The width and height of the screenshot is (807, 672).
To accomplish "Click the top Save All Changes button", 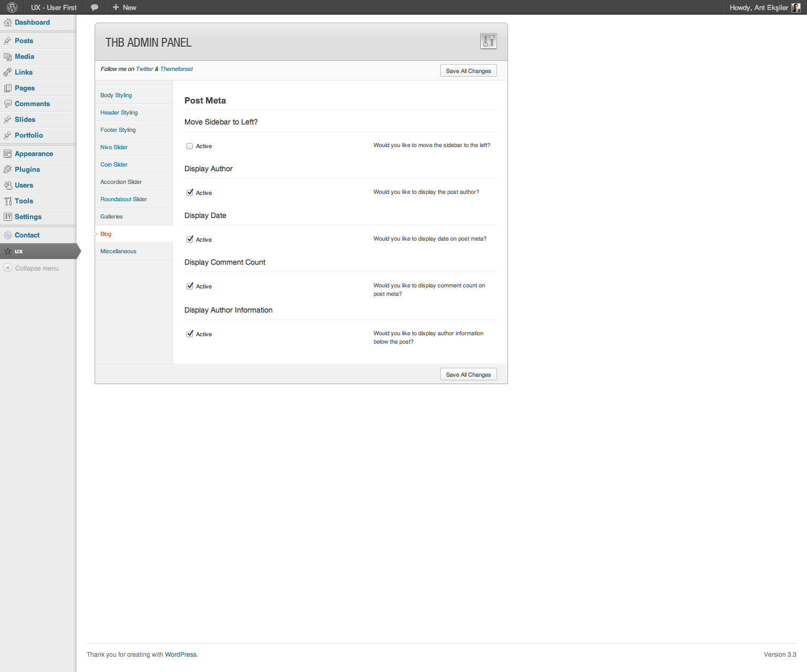I will tap(468, 71).
